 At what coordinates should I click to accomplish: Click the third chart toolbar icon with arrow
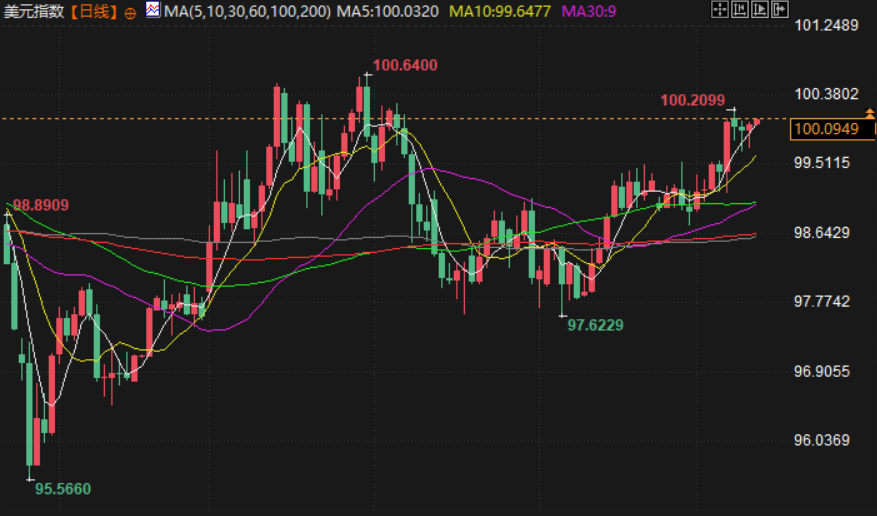[x=760, y=9]
